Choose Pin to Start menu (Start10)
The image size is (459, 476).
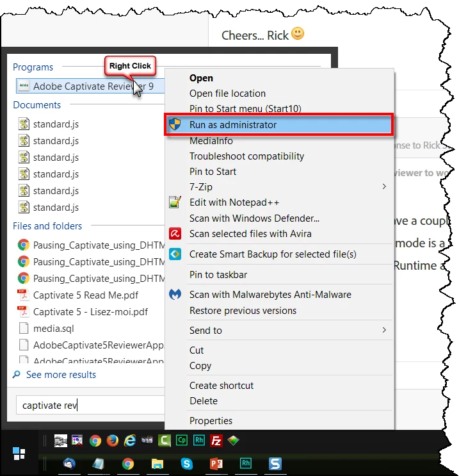point(279,109)
